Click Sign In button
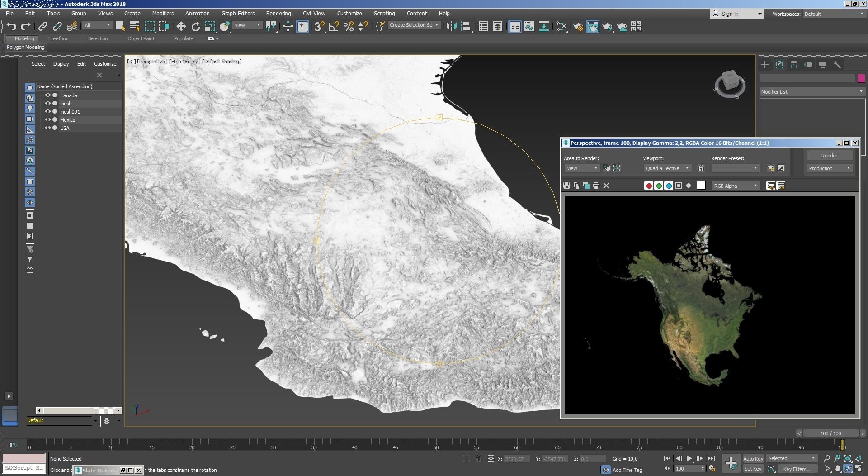The width and height of the screenshot is (868, 476). tap(736, 14)
